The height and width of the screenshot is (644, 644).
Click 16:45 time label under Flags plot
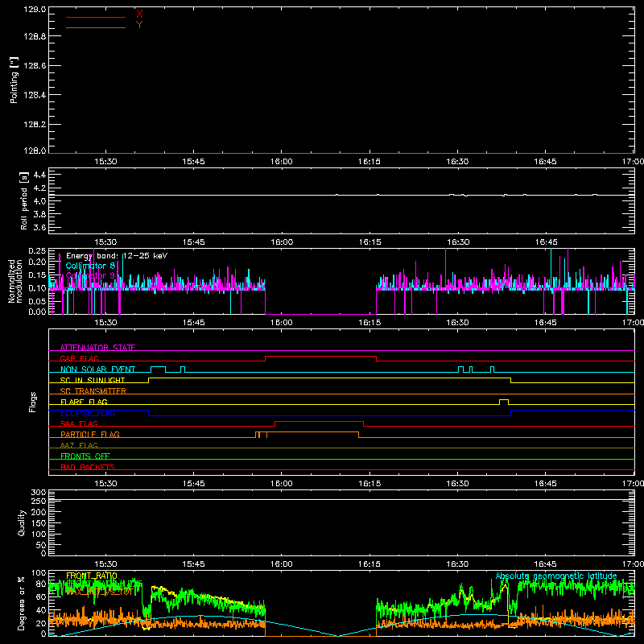tap(546, 484)
